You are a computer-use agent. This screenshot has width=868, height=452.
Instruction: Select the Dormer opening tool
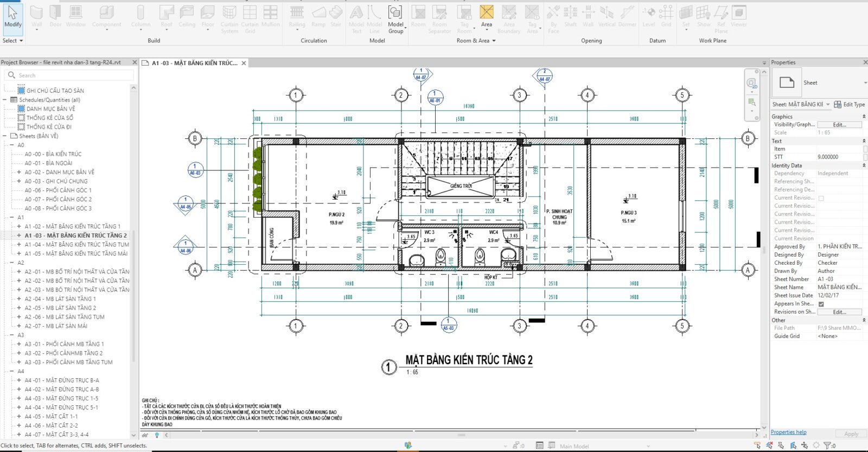(x=627, y=17)
